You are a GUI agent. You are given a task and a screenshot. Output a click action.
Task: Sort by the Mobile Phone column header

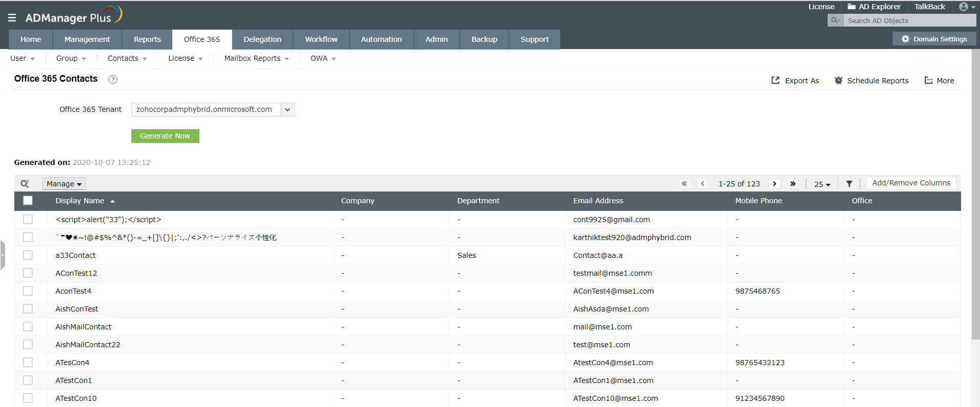click(759, 201)
